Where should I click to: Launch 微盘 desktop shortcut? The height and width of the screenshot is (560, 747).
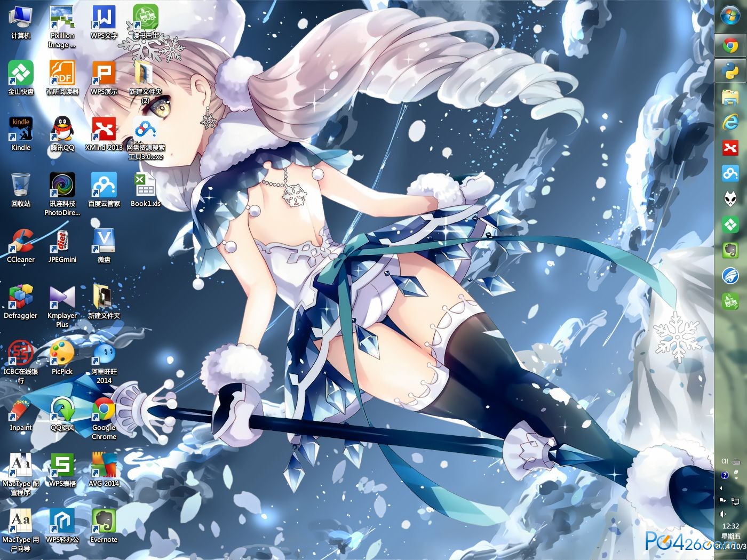coord(104,246)
